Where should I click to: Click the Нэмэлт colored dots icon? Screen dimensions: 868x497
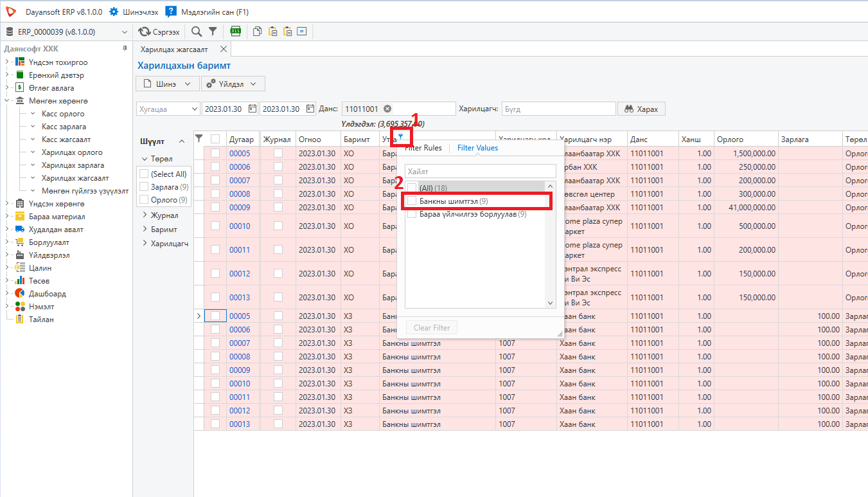point(20,307)
